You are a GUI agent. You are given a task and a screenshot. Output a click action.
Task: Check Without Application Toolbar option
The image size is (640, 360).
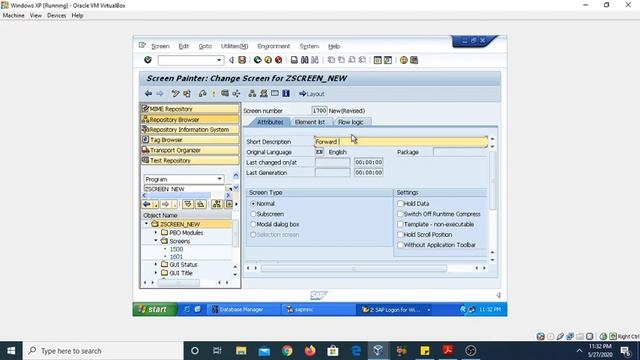pyautogui.click(x=400, y=245)
